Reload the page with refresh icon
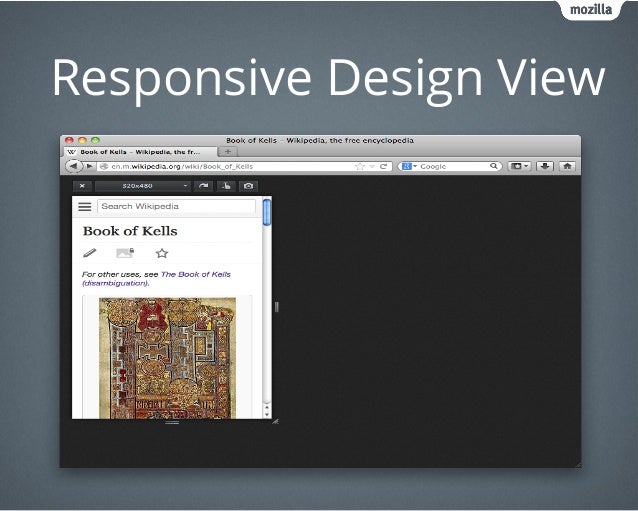Viewport: 638px width, 511px height. tap(383, 166)
